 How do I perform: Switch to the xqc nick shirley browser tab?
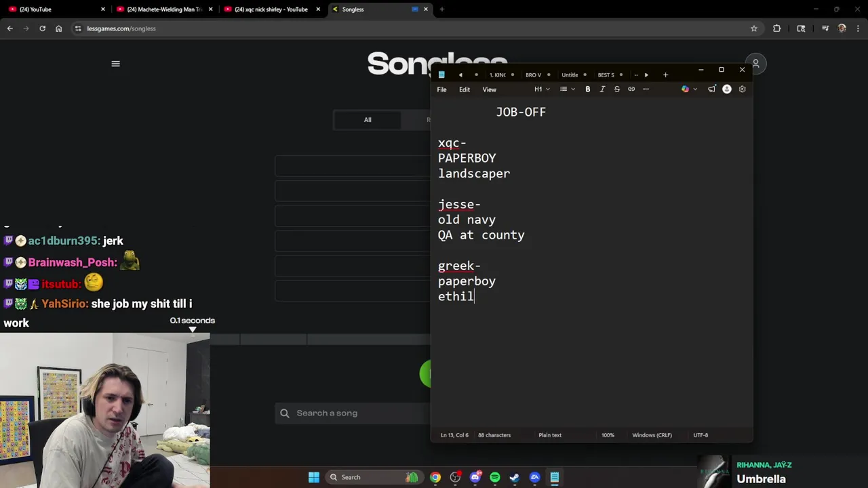[x=271, y=9]
